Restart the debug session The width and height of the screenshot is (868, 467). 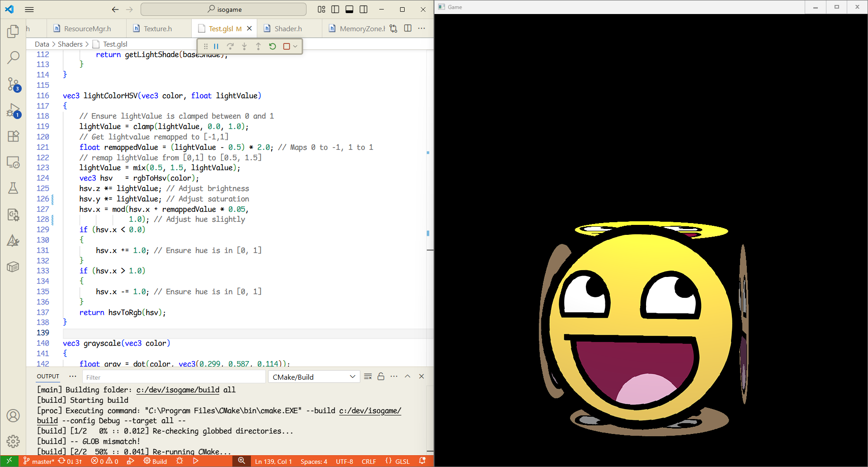pos(272,46)
